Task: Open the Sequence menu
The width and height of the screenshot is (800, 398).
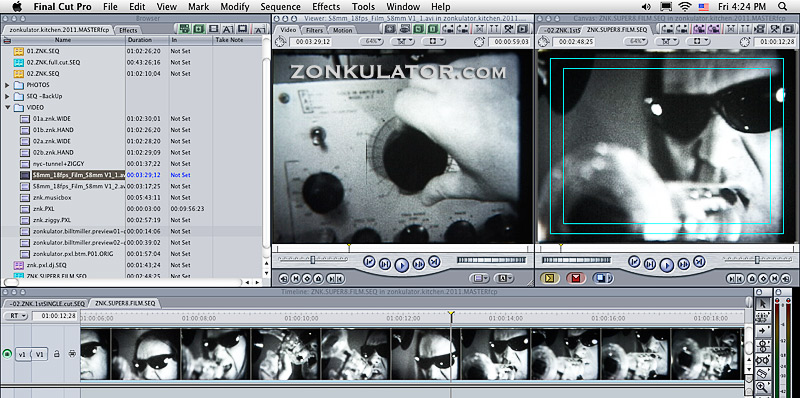Action: (x=280, y=7)
